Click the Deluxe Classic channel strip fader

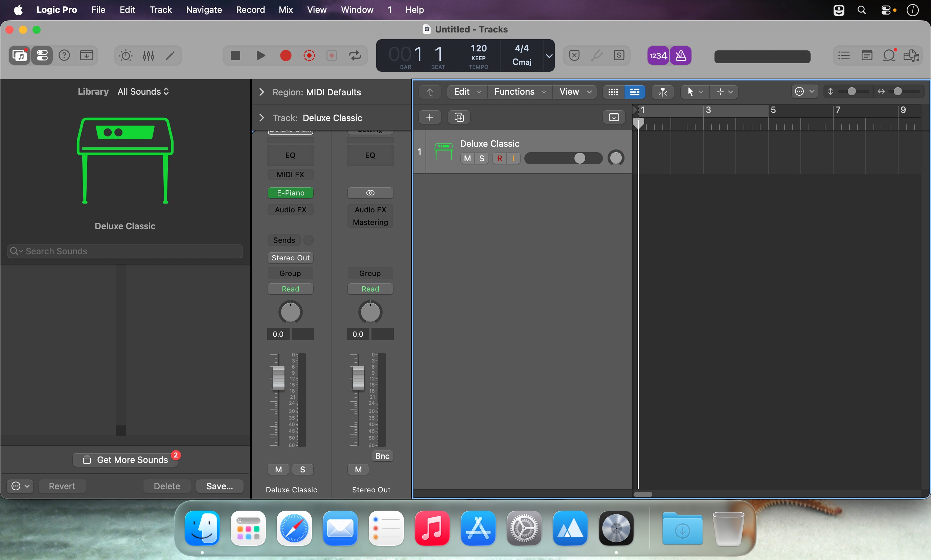pos(278,377)
